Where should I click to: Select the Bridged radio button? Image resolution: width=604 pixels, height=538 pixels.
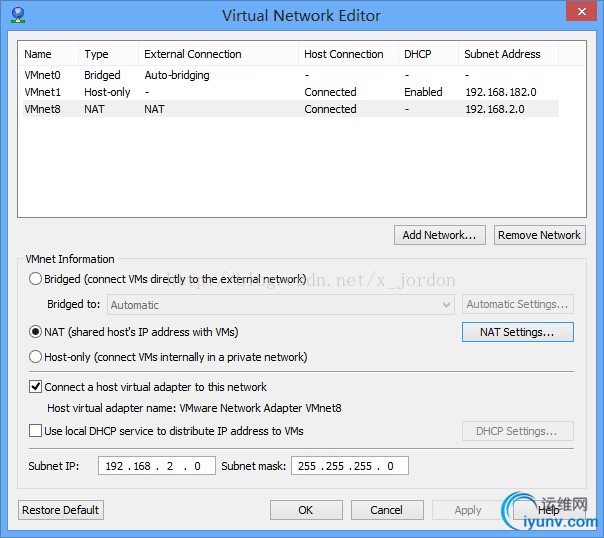(35, 279)
